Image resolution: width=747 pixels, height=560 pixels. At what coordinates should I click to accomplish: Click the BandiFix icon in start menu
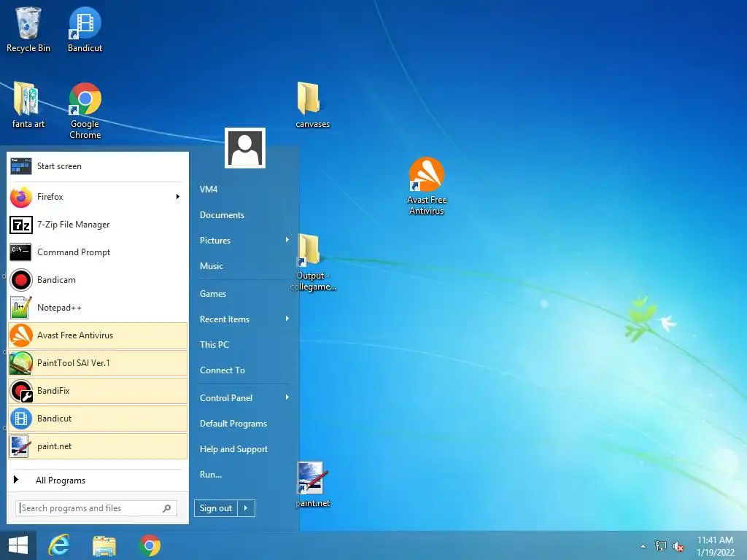[21, 391]
